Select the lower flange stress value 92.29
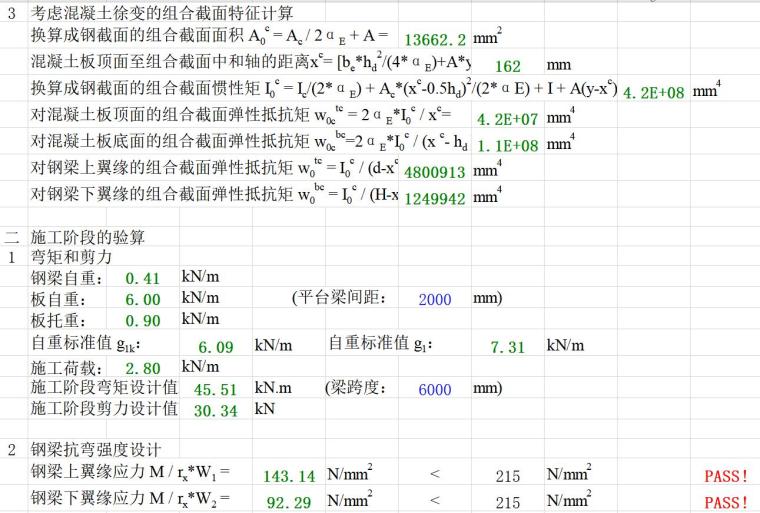The width and height of the screenshot is (760, 513). coord(287,500)
